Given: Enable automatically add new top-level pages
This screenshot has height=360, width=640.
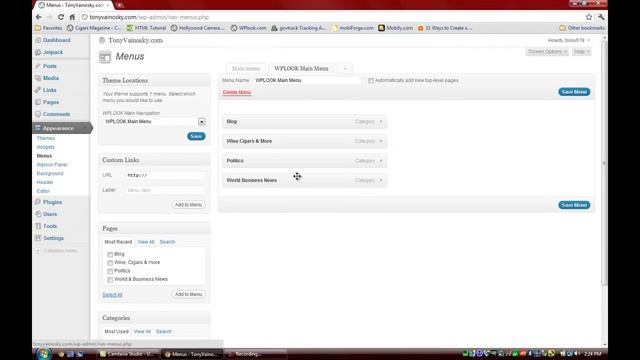Looking at the screenshot, I should (x=371, y=81).
